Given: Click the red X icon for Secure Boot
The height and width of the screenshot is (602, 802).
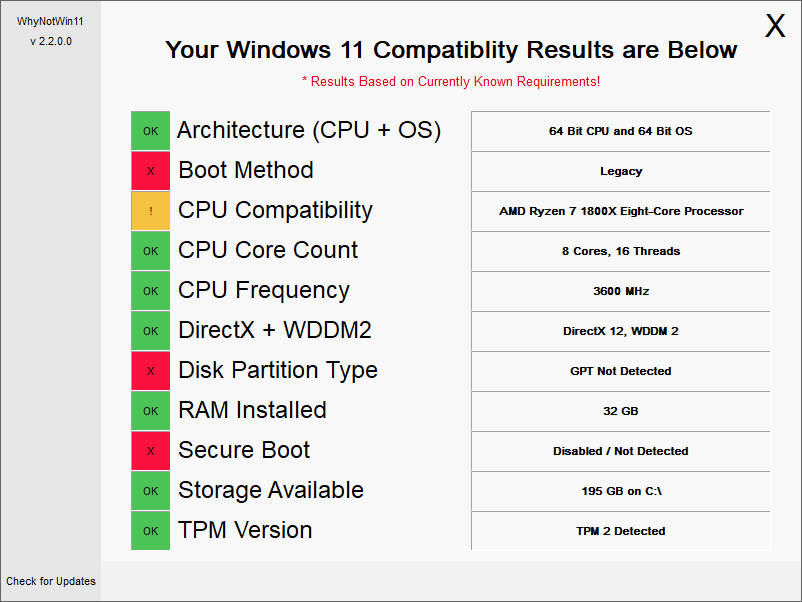Looking at the screenshot, I should tap(150, 451).
